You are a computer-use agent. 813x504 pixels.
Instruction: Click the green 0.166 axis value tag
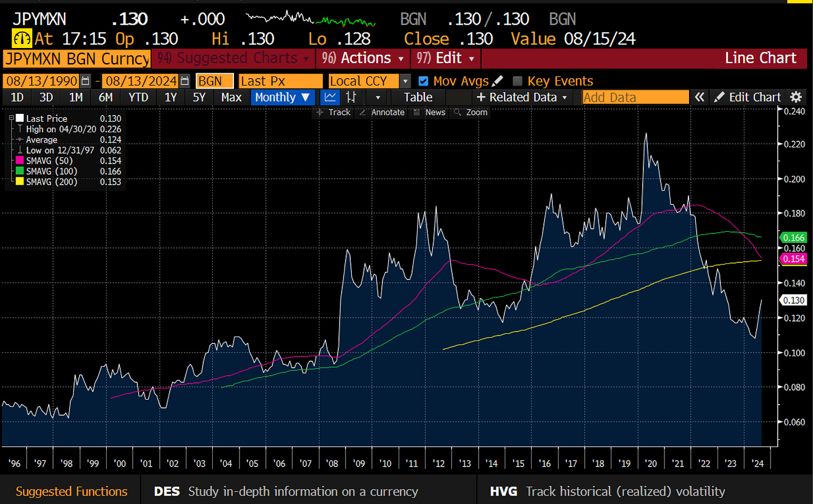click(793, 238)
